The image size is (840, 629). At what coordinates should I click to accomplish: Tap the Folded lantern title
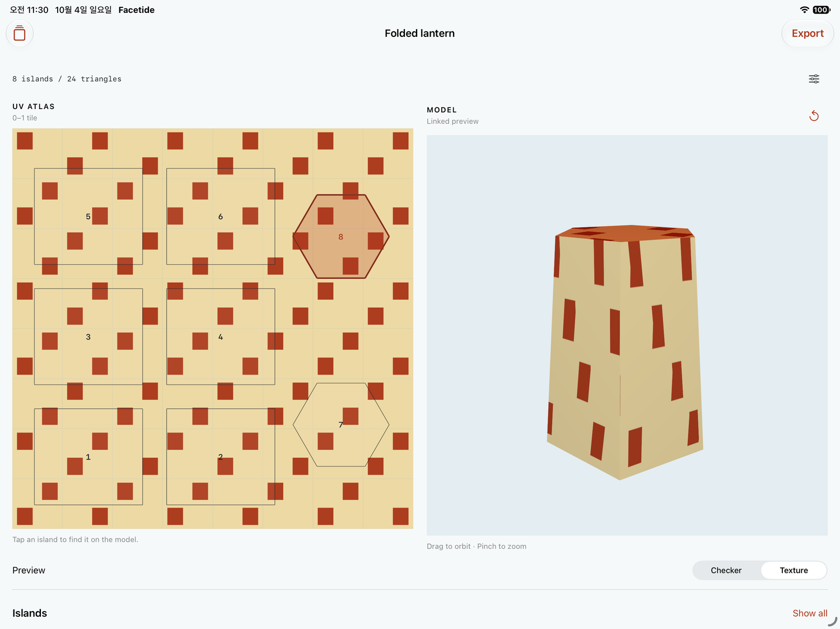click(419, 34)
